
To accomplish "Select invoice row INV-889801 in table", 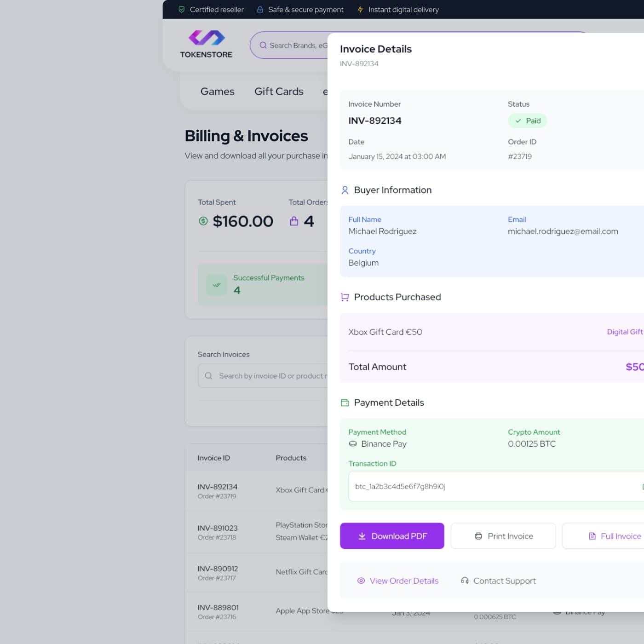I will point(256,611).
